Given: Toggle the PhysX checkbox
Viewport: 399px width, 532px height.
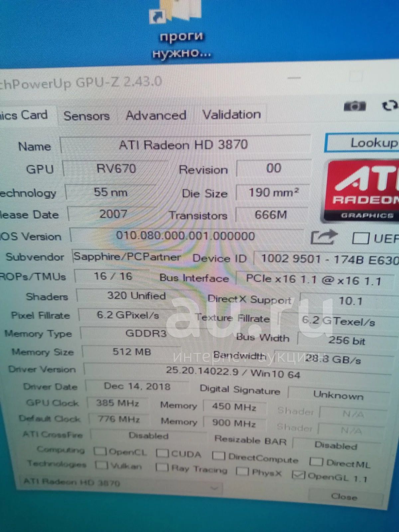Looking at the screenshot, I should click(x=242, y=471).
